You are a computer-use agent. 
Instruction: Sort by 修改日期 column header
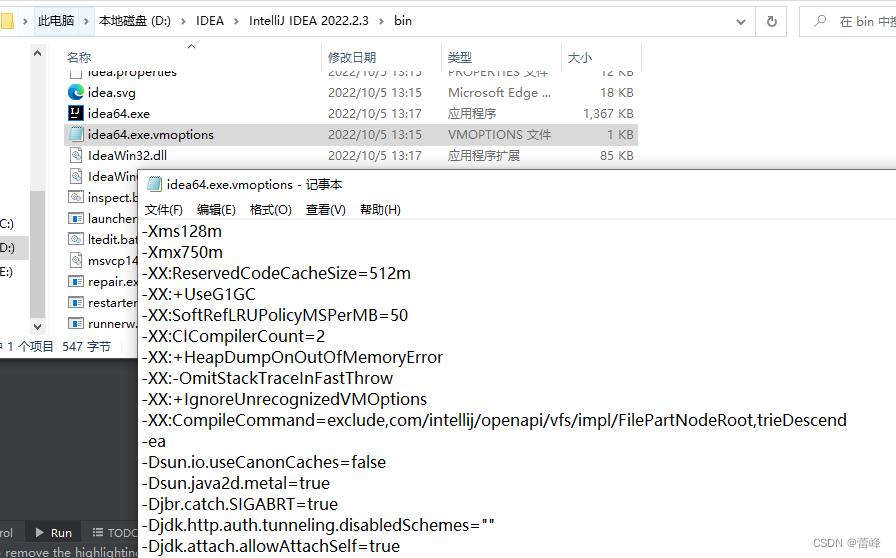[x=352, y=57]
